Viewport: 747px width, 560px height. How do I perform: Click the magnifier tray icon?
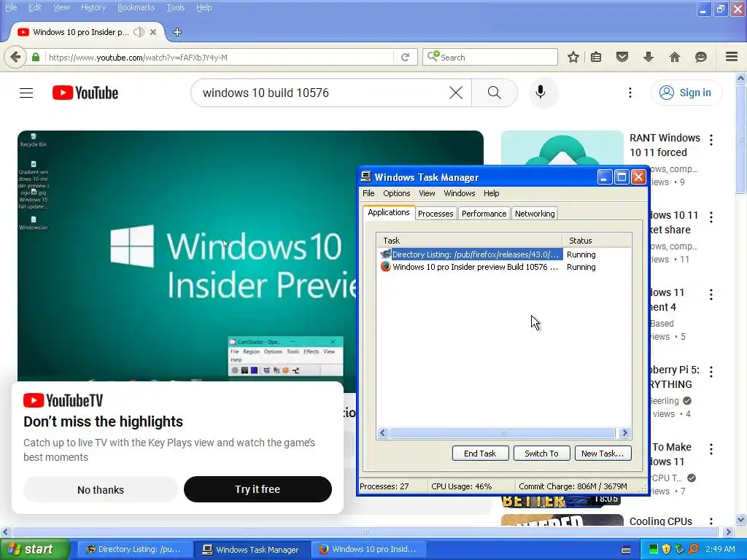(x=693, y=549)
